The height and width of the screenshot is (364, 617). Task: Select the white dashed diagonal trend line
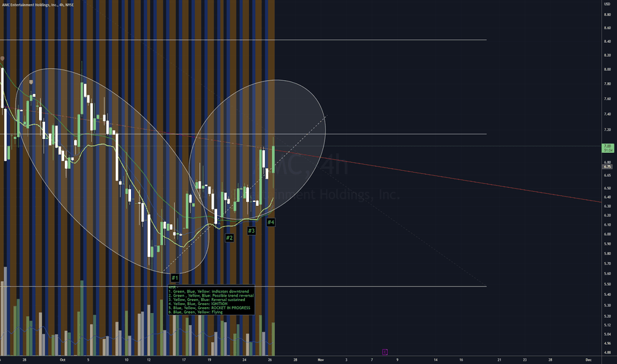(x=244, y=194)
